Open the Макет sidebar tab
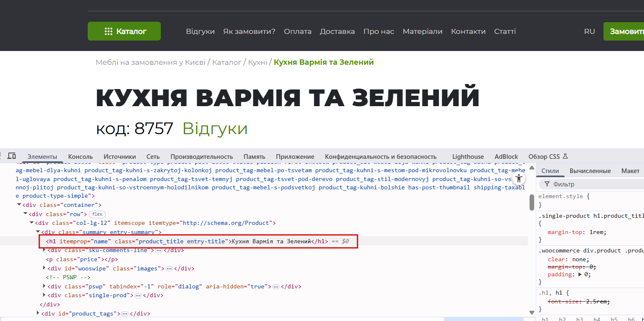This screenshot has width=644, height=321. [631, 171]
